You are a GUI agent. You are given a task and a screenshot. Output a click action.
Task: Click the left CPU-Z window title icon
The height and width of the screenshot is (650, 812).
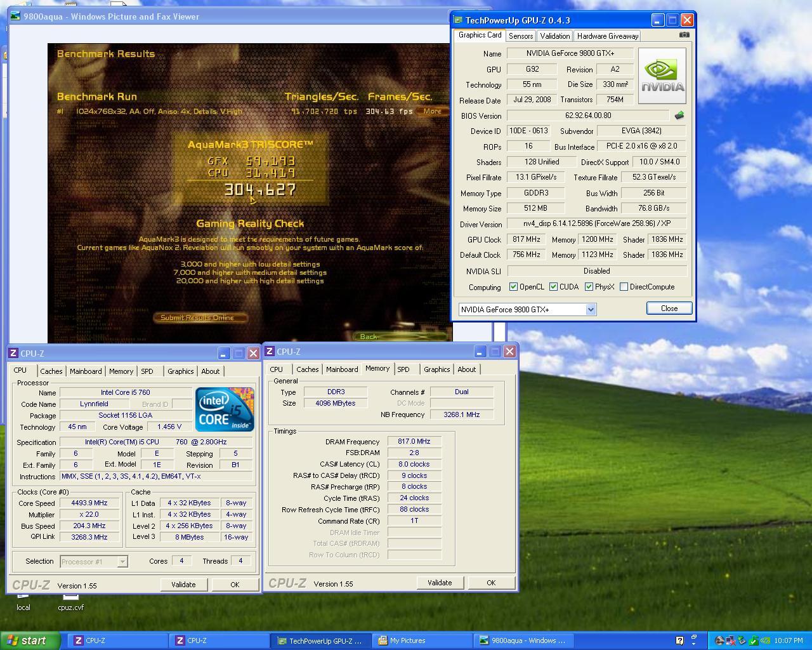point(14,354)
